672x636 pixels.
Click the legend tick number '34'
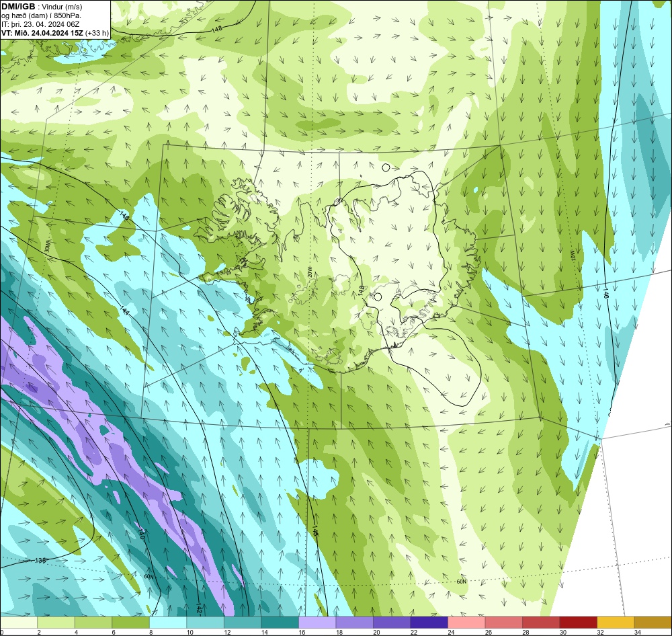point(637,632)
